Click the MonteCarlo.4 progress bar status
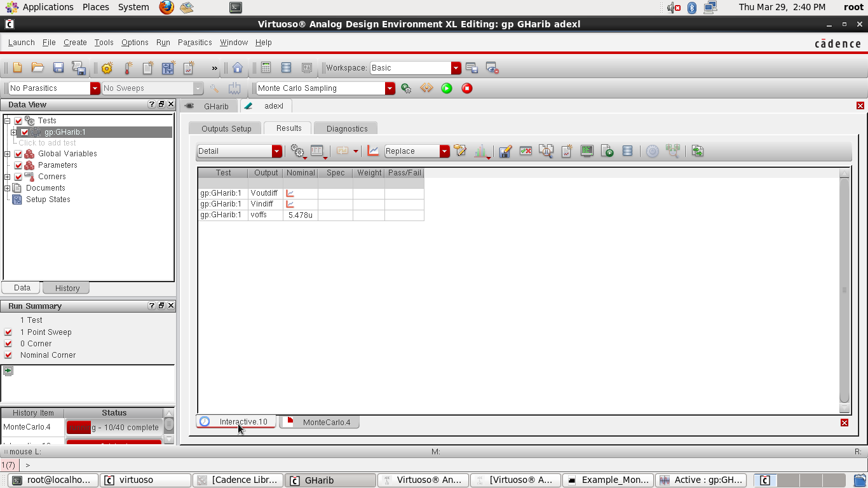Viewport: 868px width, 488px height. tap(114, 428)
